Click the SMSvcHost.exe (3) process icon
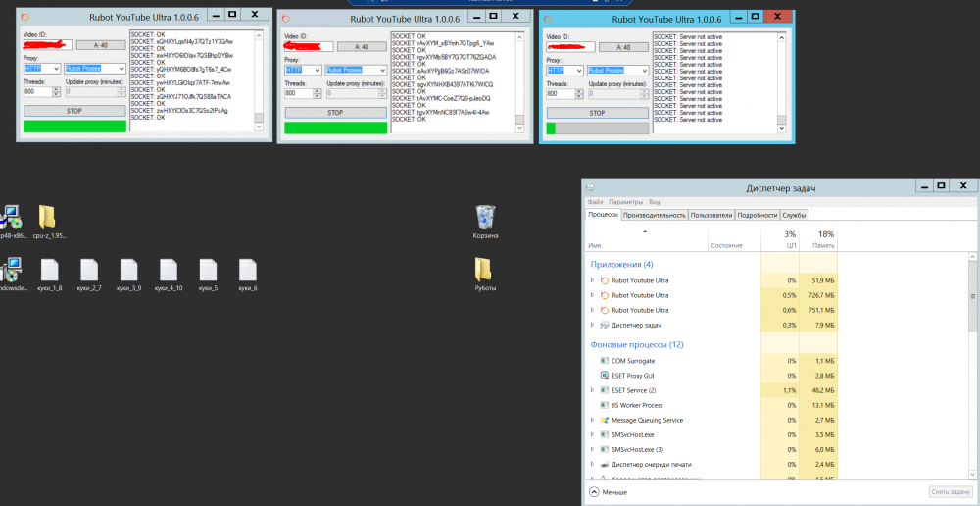Screen dimensions: 980x506 [x=605, y=450]
